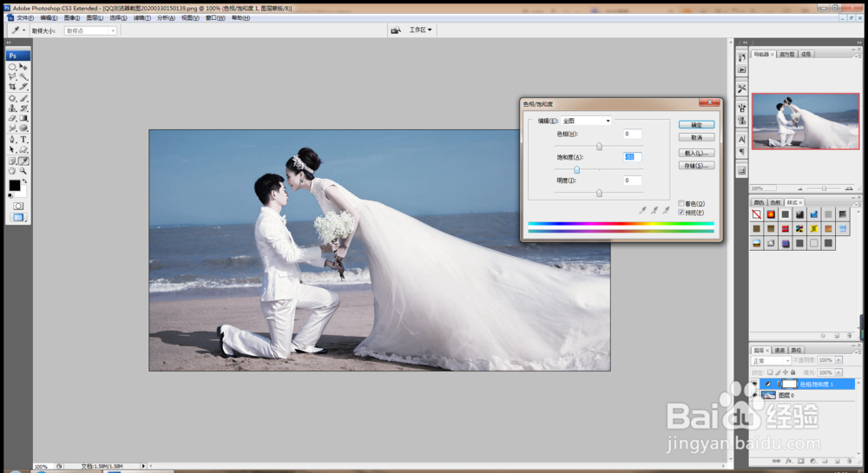This screenshot has height=473, width=868.
Task: Select the Polygonal Lasso tool
Action: pos(12,76)
